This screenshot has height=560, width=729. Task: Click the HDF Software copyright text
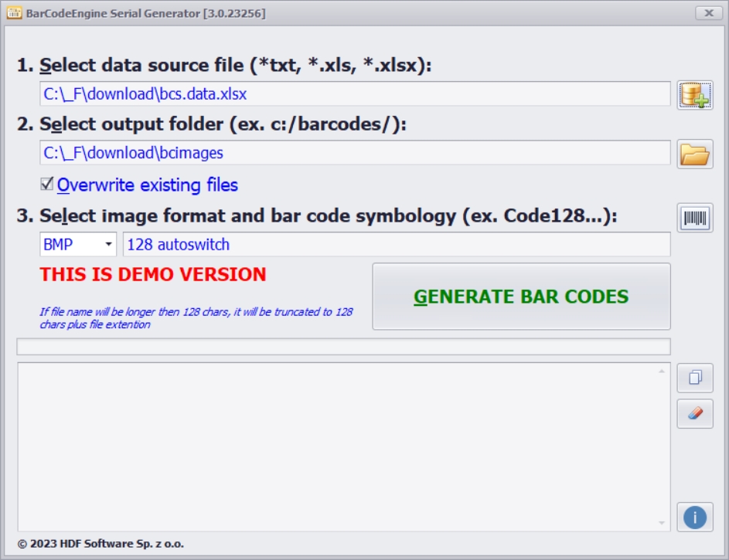100,544
